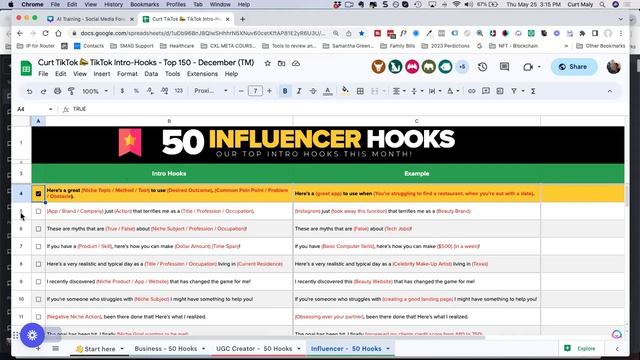Open the Extensions menu
Image resolution: width=640 pixels, height=360 pixels.
202,74
